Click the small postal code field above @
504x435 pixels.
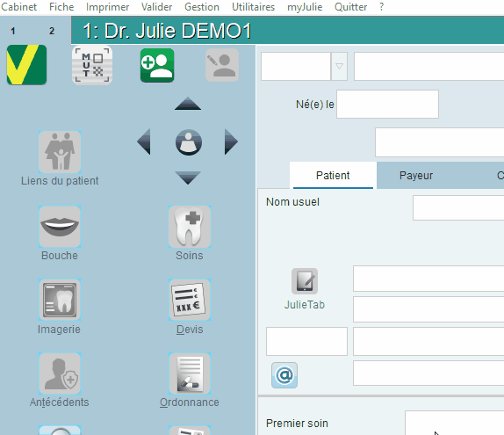pos(306,341)
